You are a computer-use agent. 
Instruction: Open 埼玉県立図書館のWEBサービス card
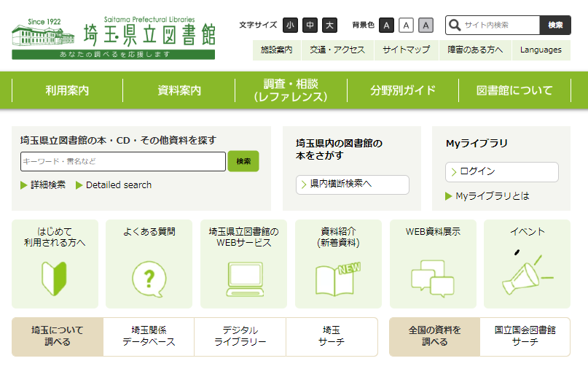click(x=244, y=264)
